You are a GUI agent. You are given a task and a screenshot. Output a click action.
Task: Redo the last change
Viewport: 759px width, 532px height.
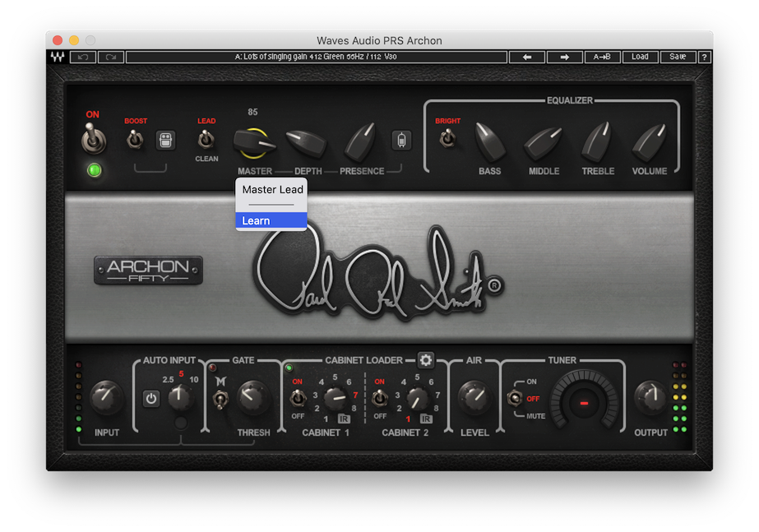111,57
